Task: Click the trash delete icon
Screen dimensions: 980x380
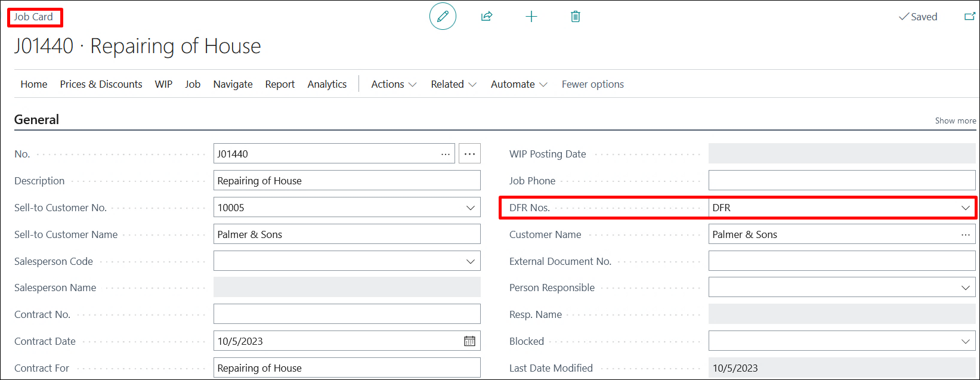Action: click(x=575, y=17)
